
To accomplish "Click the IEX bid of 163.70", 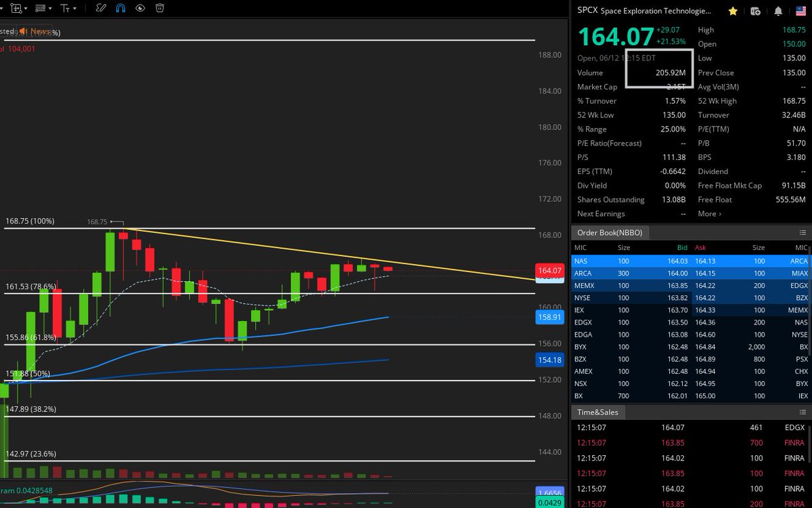I will [x=677, y=310].
